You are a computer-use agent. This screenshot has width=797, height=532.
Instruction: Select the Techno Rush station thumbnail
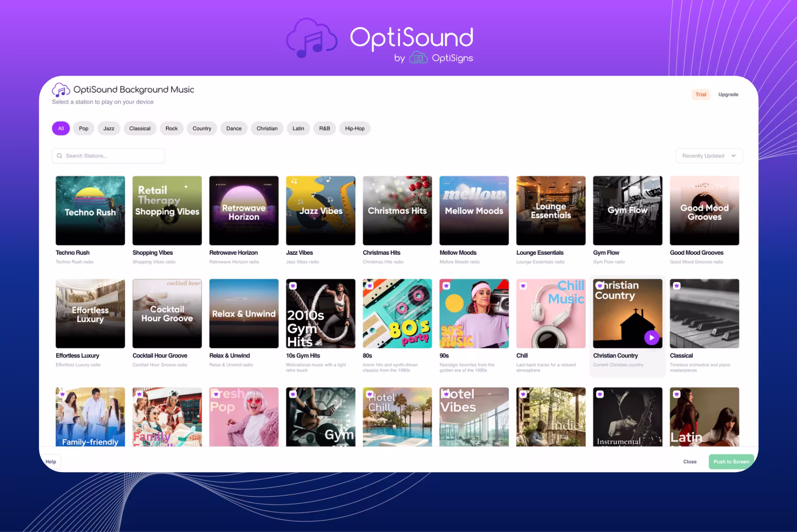pyautogui.click(x=91, y=211)
